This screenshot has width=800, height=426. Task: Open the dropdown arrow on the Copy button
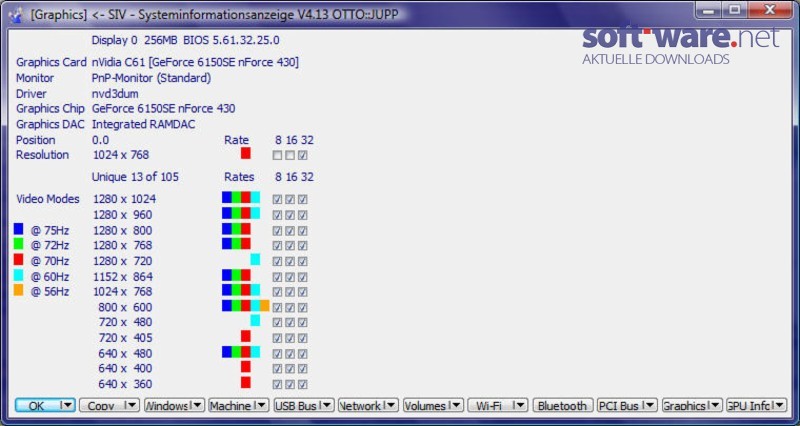[131, 406]
